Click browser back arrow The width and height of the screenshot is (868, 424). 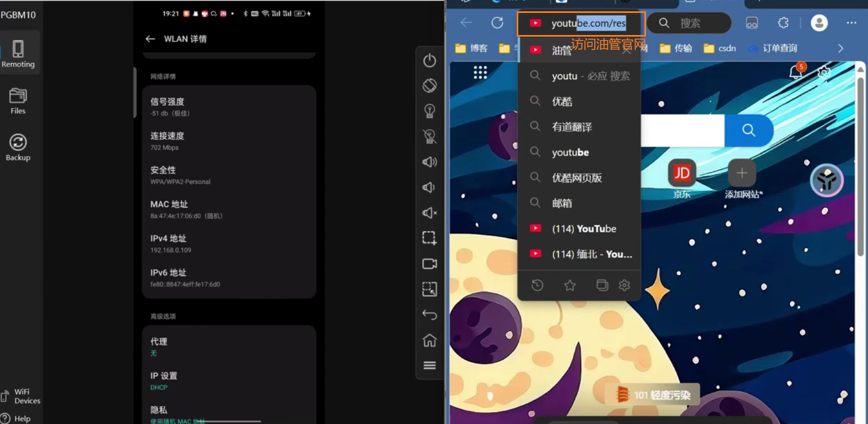pos(466,23)
